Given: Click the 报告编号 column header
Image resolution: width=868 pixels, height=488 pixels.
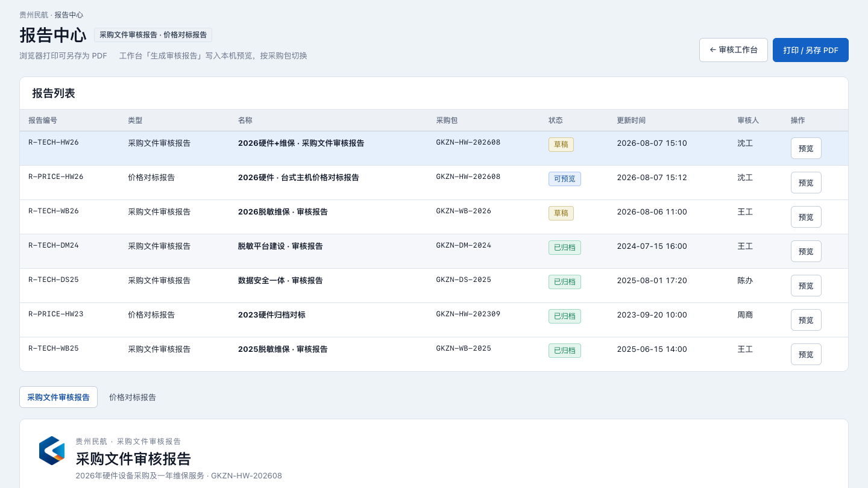Looking at the screenshot, I should coord(43,120).
